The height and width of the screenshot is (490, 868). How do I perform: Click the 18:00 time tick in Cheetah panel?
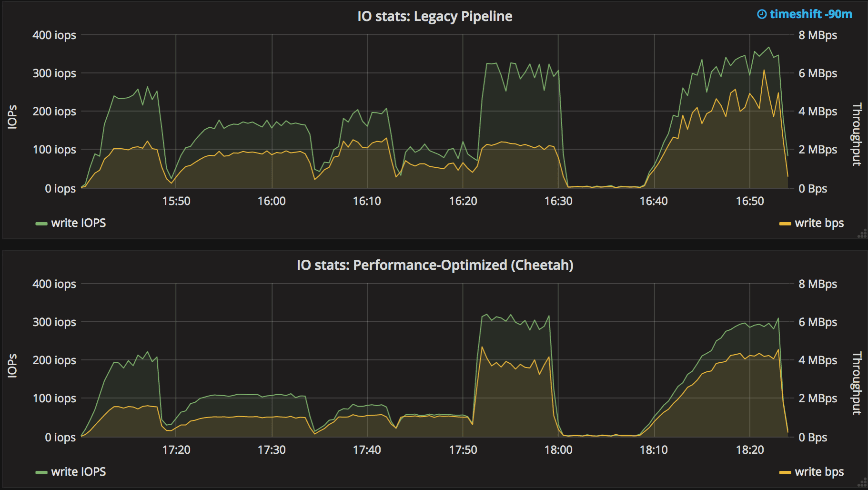558,450
